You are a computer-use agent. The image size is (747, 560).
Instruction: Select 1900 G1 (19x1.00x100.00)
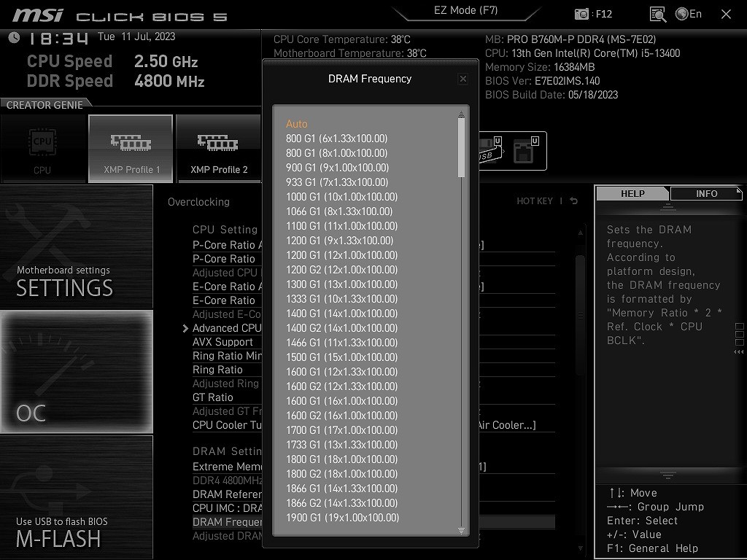point(342,518)
